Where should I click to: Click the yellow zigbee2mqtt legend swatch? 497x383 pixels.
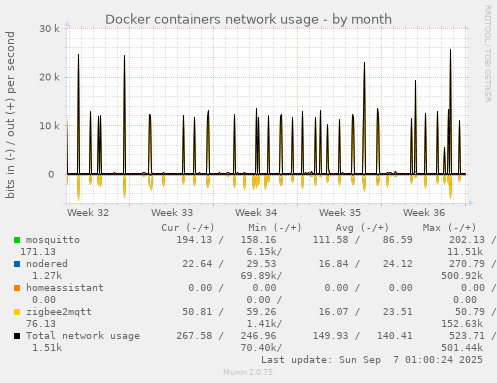[17, 312]
